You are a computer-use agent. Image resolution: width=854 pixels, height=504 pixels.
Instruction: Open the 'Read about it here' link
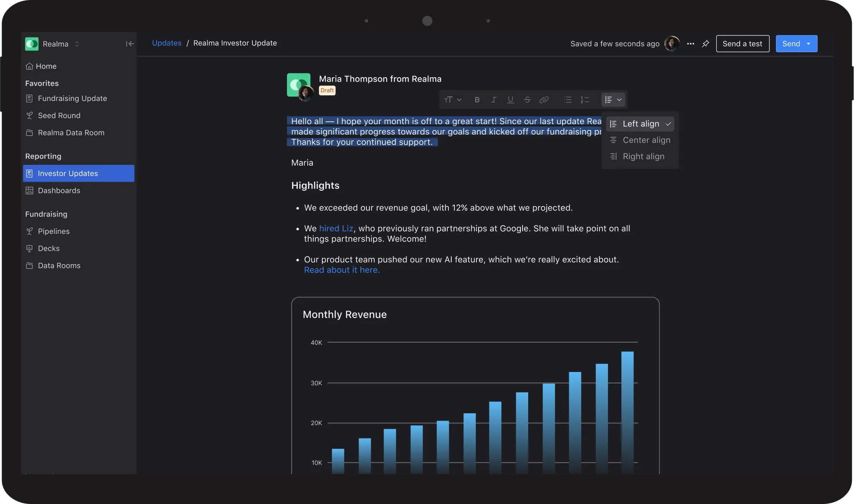pos(342,270)
